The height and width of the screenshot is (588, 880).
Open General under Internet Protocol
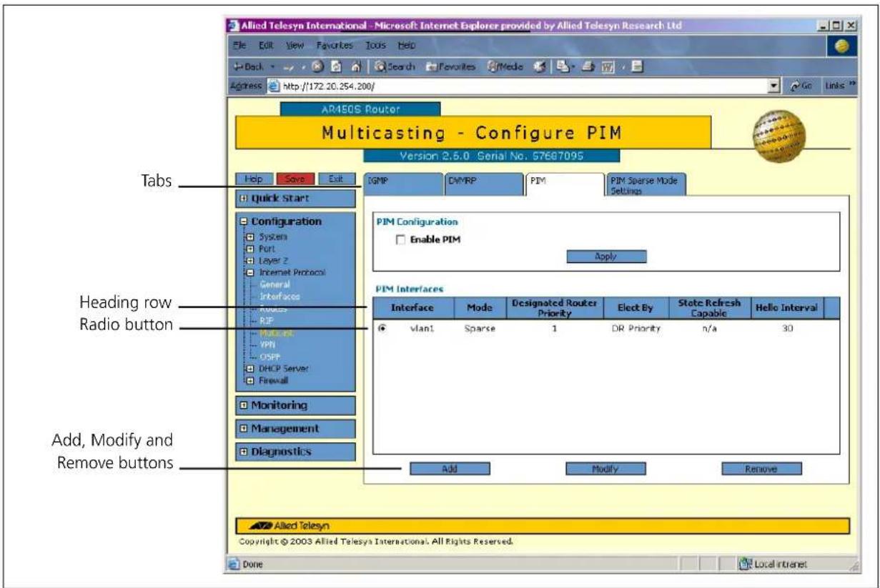(x=276, y=284)
